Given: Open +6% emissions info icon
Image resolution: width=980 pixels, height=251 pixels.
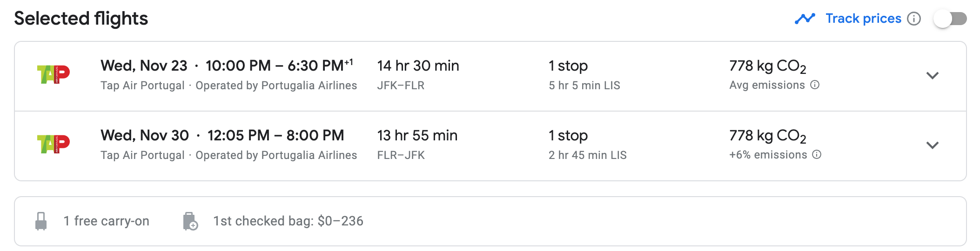Looking at the screenshot, I should (817, 154).
